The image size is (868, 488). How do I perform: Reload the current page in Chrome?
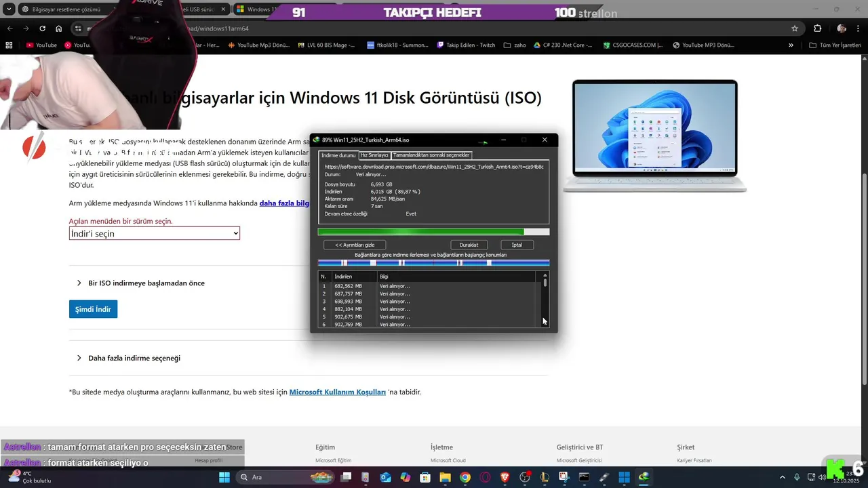coord(42,28)
